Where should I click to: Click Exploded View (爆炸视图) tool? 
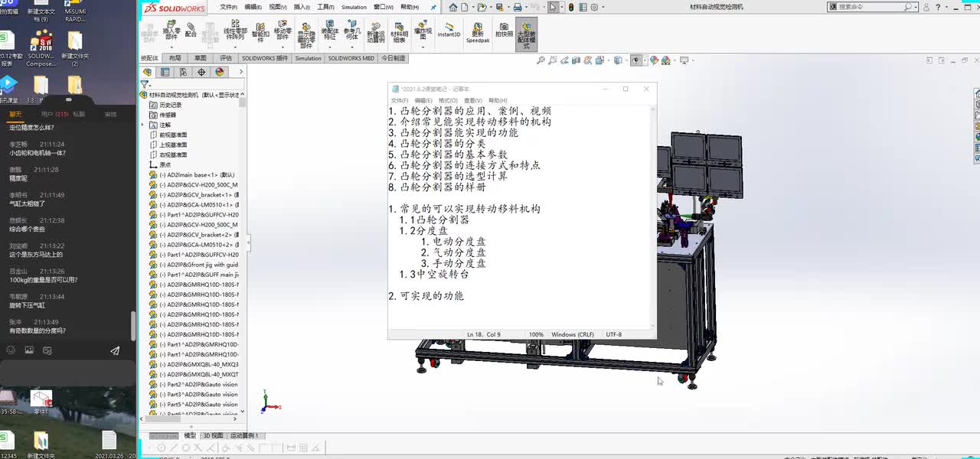(x=423, y=29)
